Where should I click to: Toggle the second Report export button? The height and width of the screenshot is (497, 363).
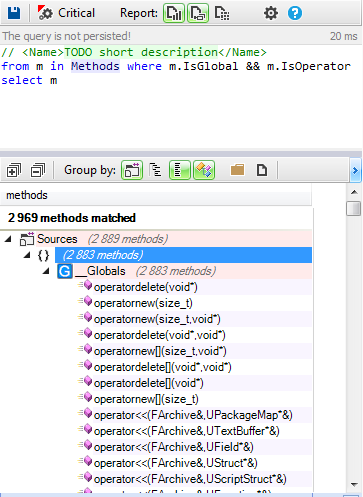coord(198,13)
